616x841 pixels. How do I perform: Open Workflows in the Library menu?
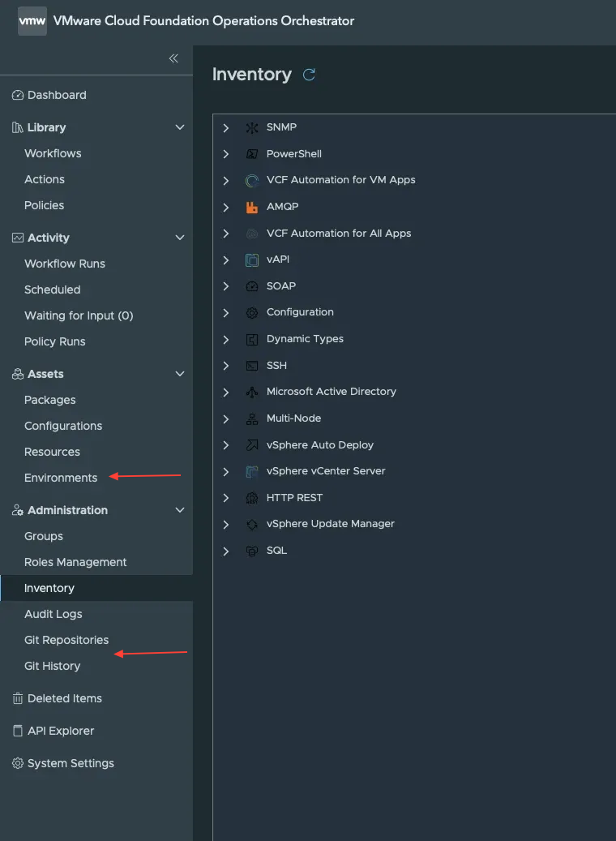(x=53, y=153)
